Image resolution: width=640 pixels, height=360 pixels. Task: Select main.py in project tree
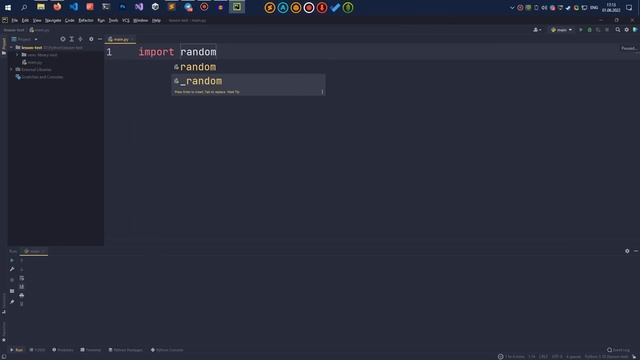click(x=33, y=62)
